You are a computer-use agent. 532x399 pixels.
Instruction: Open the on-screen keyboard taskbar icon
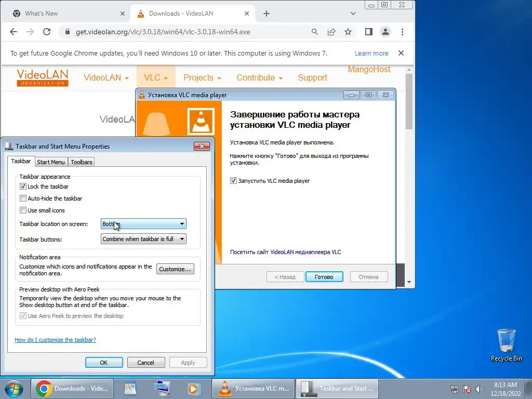coord(162,389)
